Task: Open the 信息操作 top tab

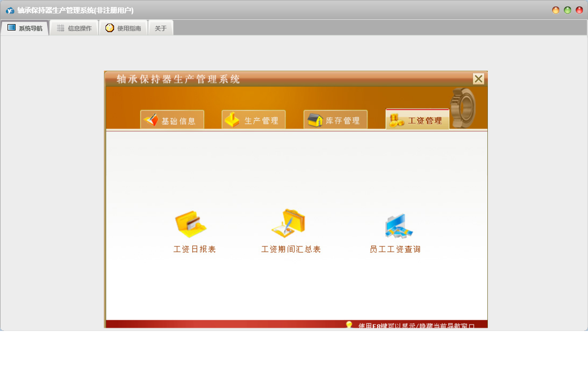Action: point(74,28)
